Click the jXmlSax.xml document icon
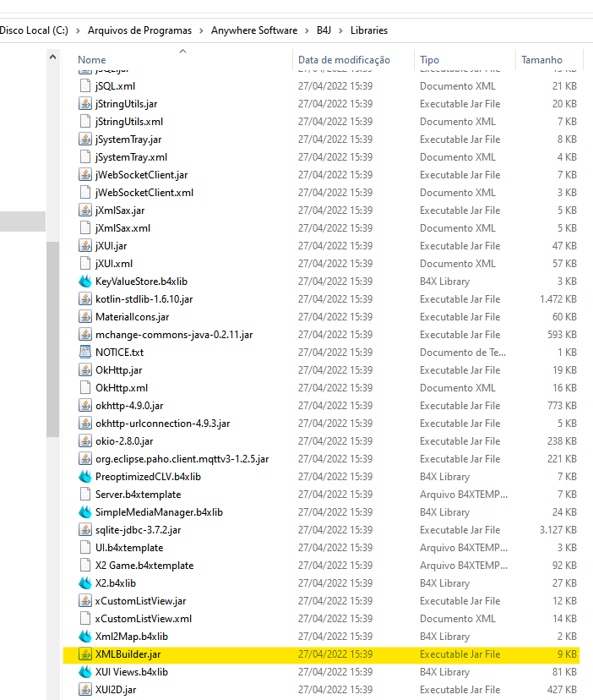The height and width of the screenshot is (700, 593). [84, 228]
